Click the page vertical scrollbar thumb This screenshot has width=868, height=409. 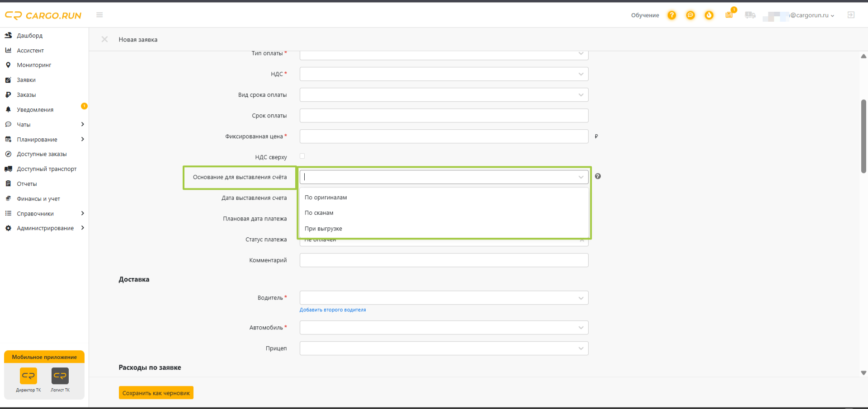click(x=863, y=136)
